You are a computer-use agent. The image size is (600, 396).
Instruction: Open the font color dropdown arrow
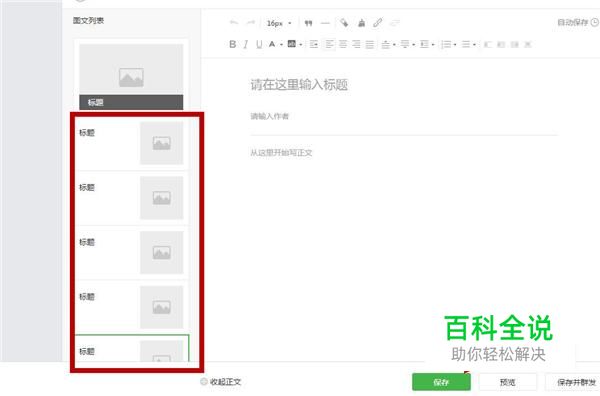(281, 45)
